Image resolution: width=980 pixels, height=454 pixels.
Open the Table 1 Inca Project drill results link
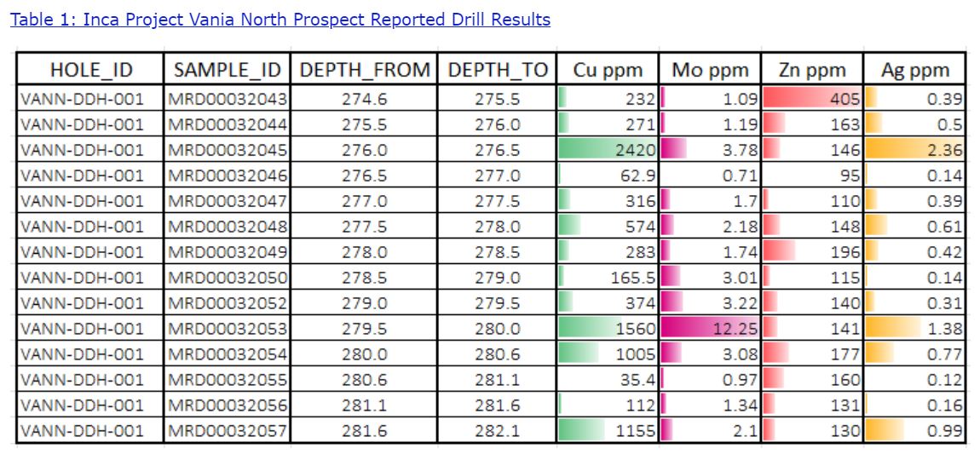pos(280,19)
